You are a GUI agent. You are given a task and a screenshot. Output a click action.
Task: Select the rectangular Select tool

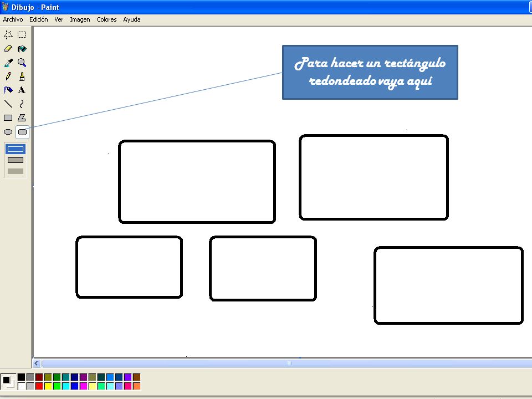(22, 34)
